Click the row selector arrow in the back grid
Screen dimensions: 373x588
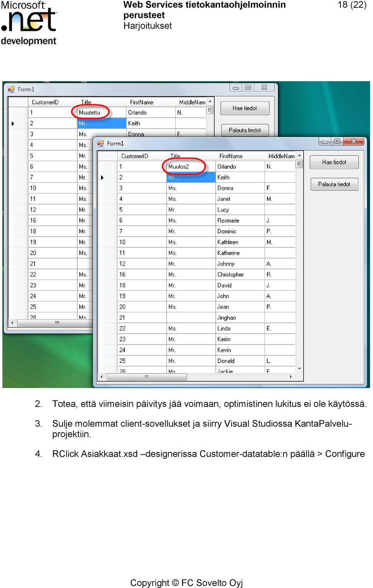pos(13,124)
